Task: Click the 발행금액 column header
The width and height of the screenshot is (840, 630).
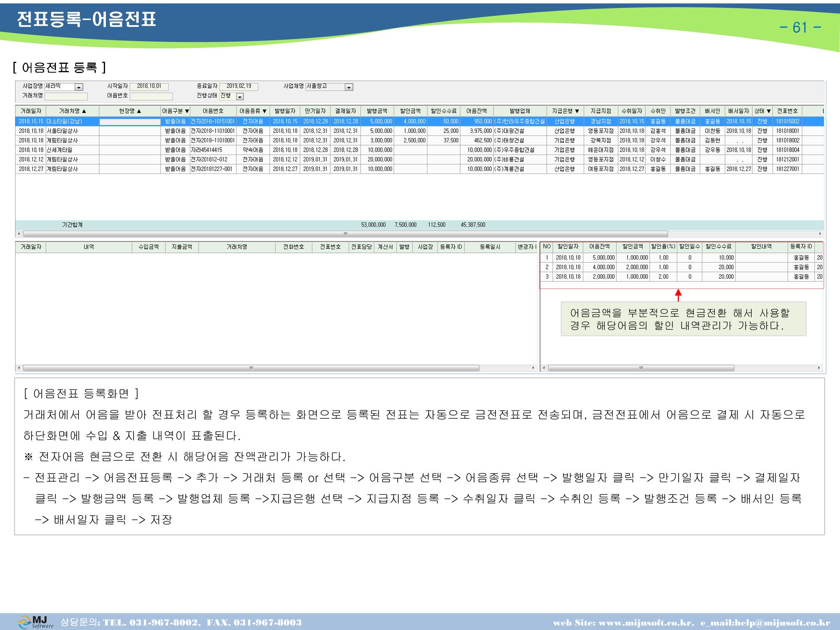Action: coord(377,111)
